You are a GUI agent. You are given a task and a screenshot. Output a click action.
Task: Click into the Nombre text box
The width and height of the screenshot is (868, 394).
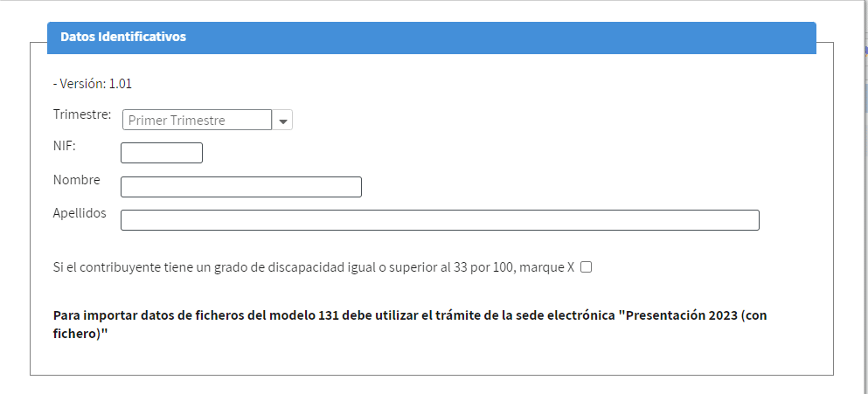pos(240,186)
